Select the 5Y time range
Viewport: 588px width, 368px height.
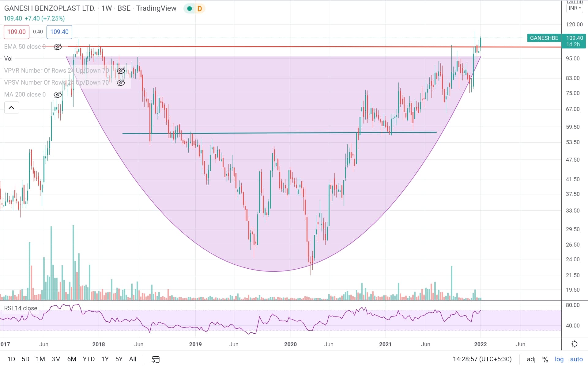[x=119, y=359]
